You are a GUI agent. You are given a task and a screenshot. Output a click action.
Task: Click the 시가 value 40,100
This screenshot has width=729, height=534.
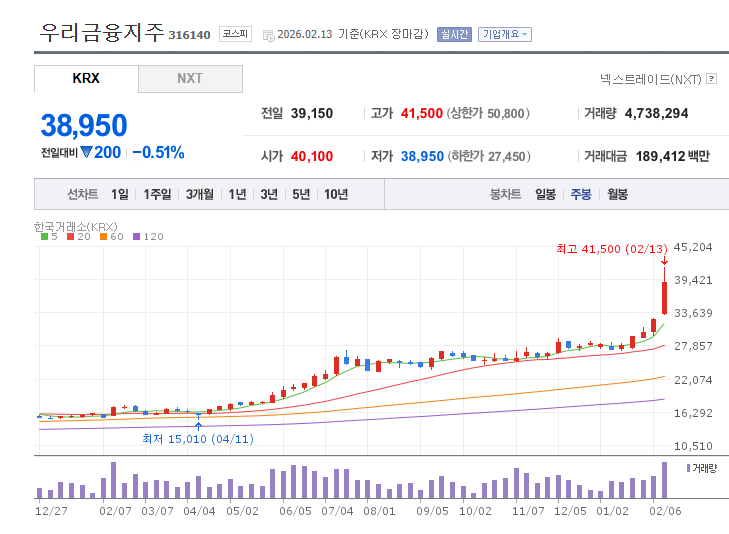tap(312, 156)
